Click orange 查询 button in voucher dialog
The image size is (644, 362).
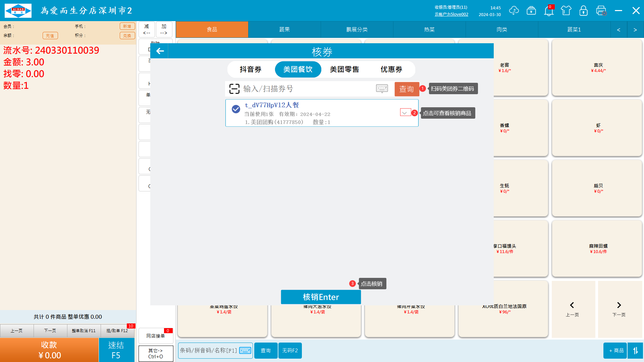point(407,89)
